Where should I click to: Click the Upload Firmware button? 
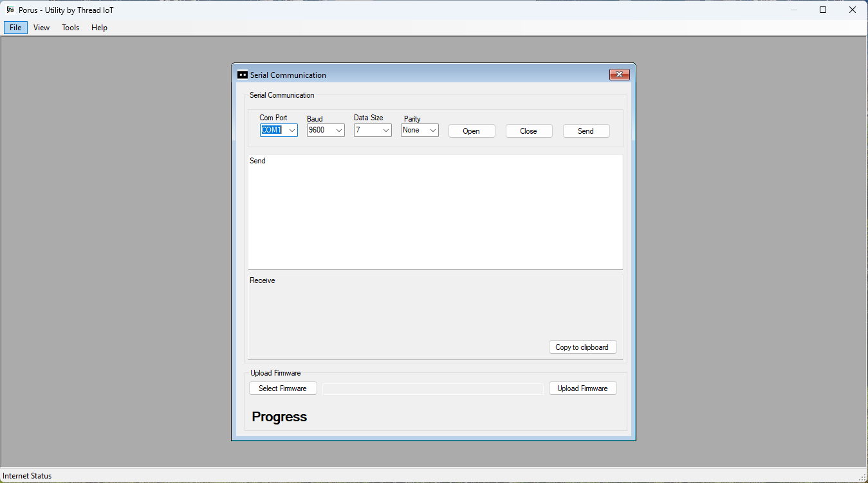click(x=582, y=388)
